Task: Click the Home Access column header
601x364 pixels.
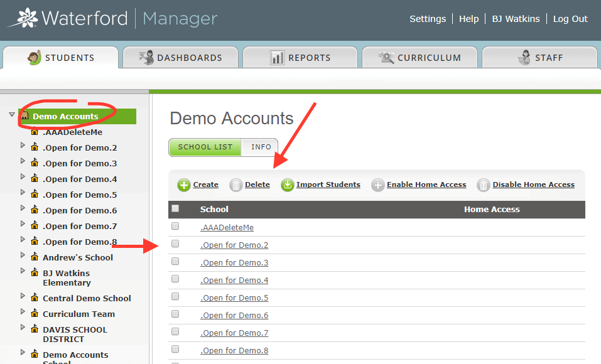Action: [x=492, y=209]
